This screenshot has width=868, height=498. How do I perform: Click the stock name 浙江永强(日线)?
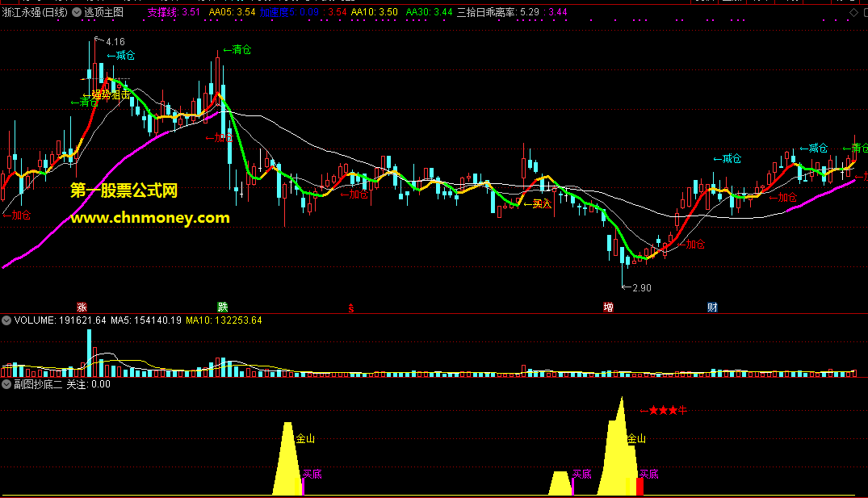[x=35, y=12]
